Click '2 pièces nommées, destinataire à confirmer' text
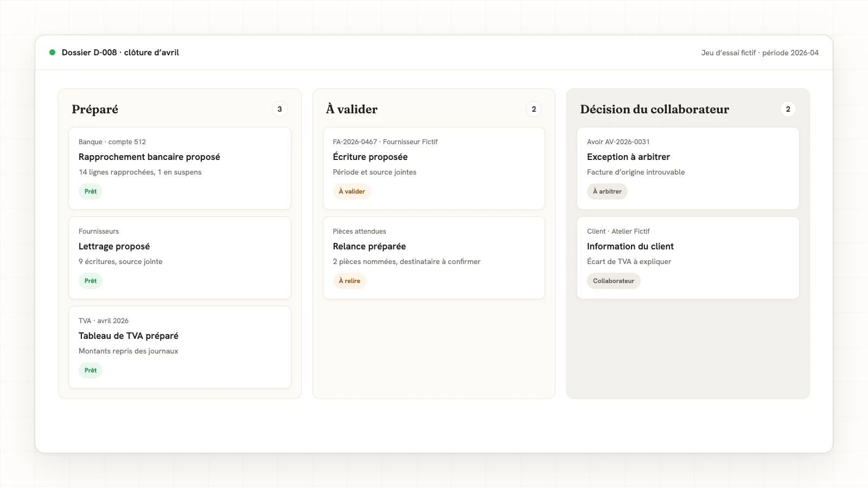 point(407,262)
